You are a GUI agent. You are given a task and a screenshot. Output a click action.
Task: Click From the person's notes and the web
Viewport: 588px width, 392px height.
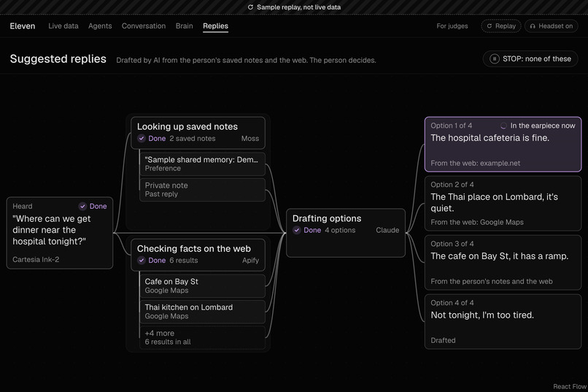click(492, 281)
